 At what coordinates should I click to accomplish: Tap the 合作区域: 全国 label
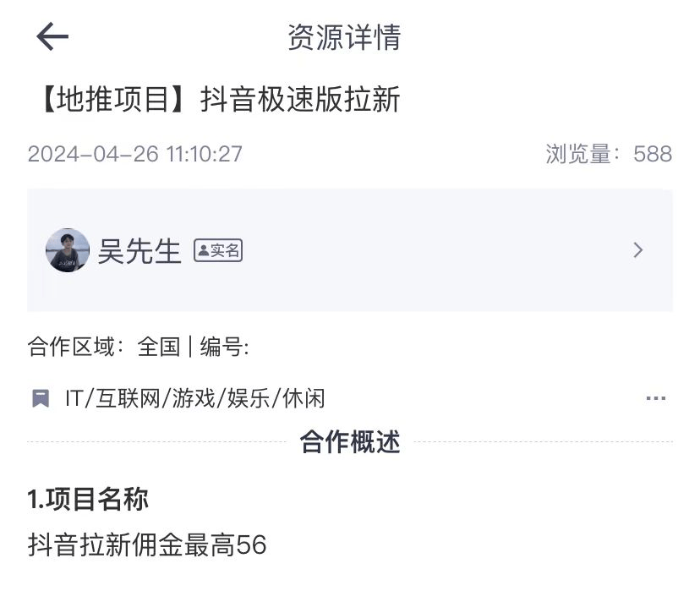(x=104, y=347)
